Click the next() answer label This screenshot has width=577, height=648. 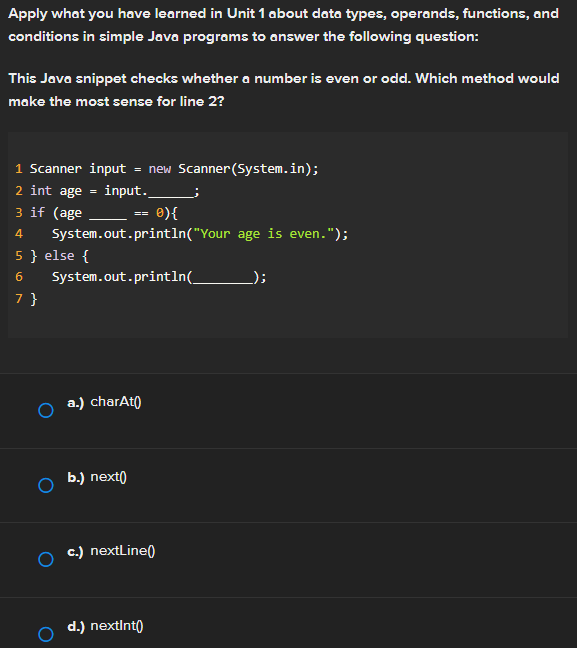(x=108, y=477)
